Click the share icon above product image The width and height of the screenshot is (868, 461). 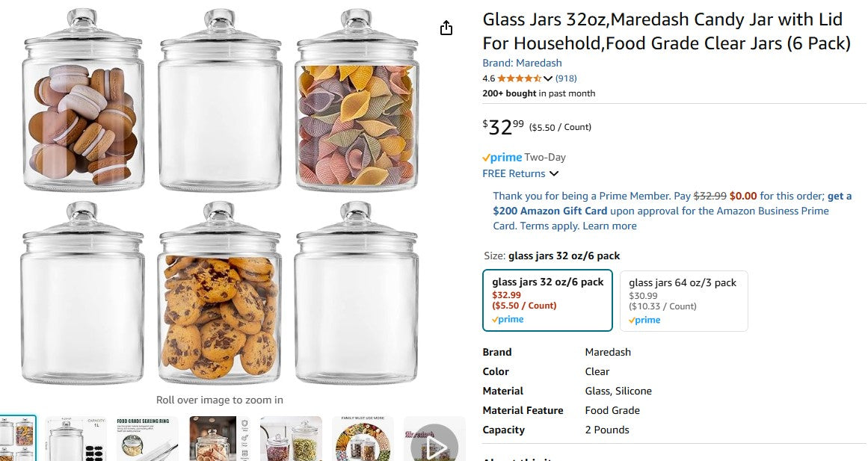coord(446,28)
